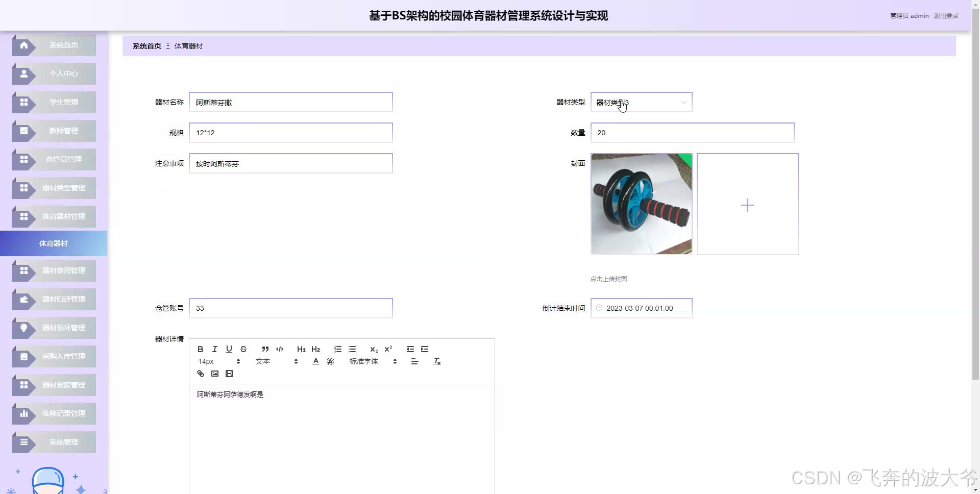Image resolution: width=980 pixels, height=494 pixels.
Task: Decrease indent in editor
Action: 410,349
